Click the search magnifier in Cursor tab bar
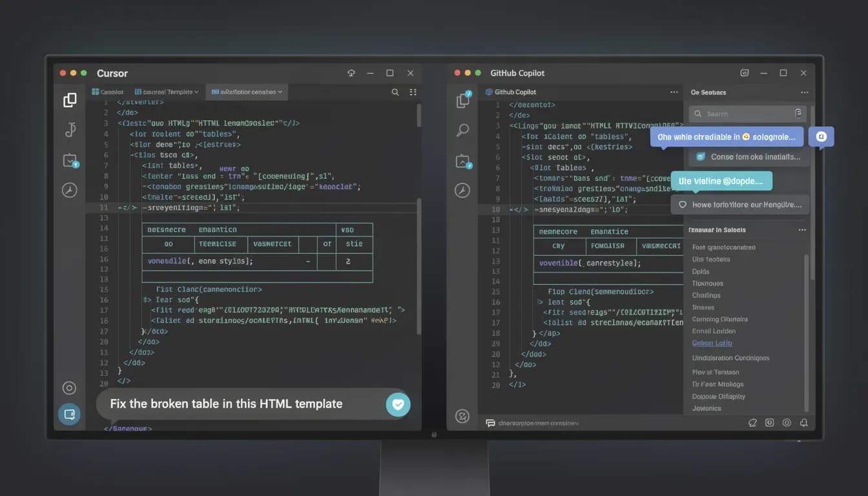This screenshot has width=868, height=496. (395, 92)
